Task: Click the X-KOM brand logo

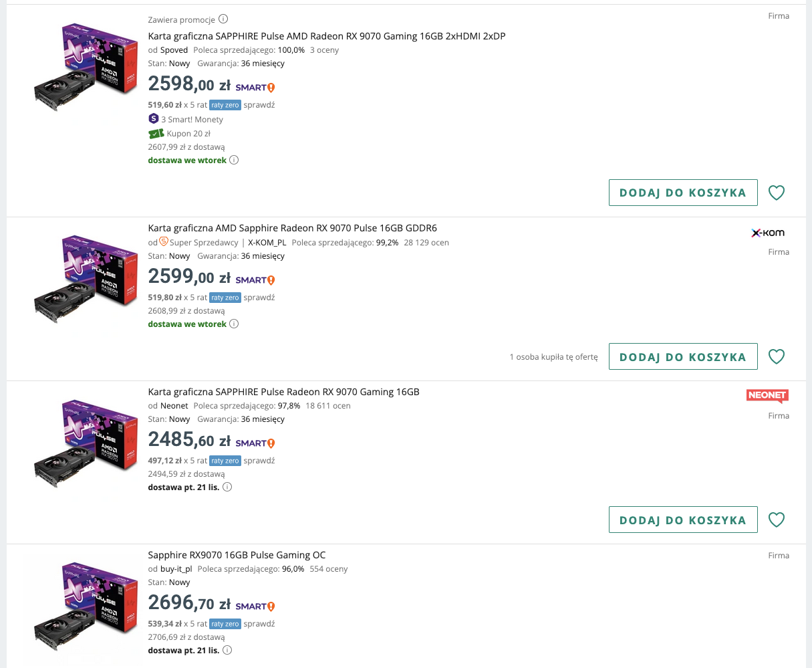Action: [768, 233]
